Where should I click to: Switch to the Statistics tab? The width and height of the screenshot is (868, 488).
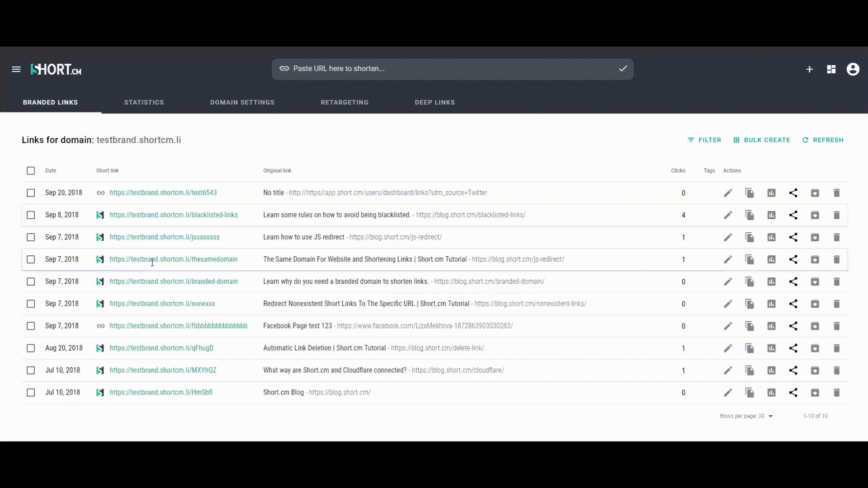tap(144, 103)
